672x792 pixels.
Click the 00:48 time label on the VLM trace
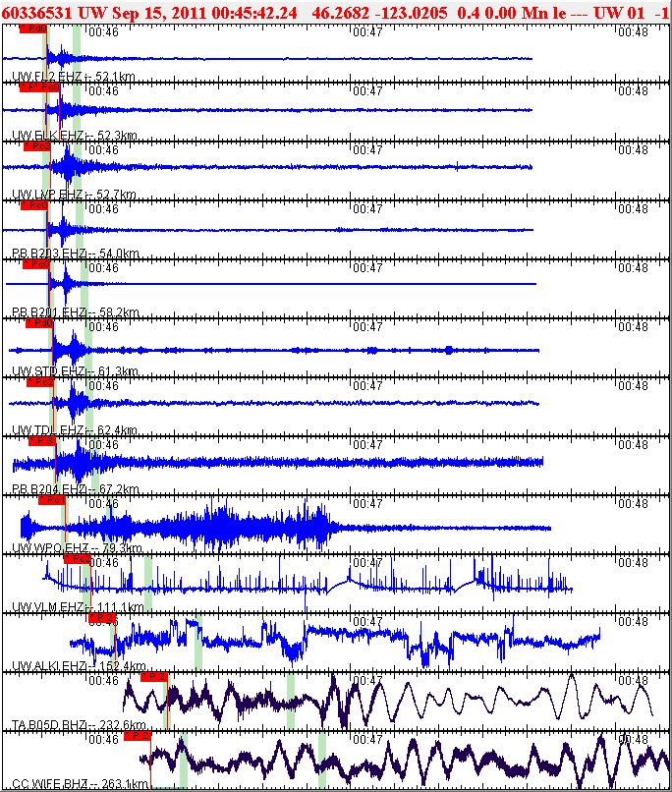[633, 563]
